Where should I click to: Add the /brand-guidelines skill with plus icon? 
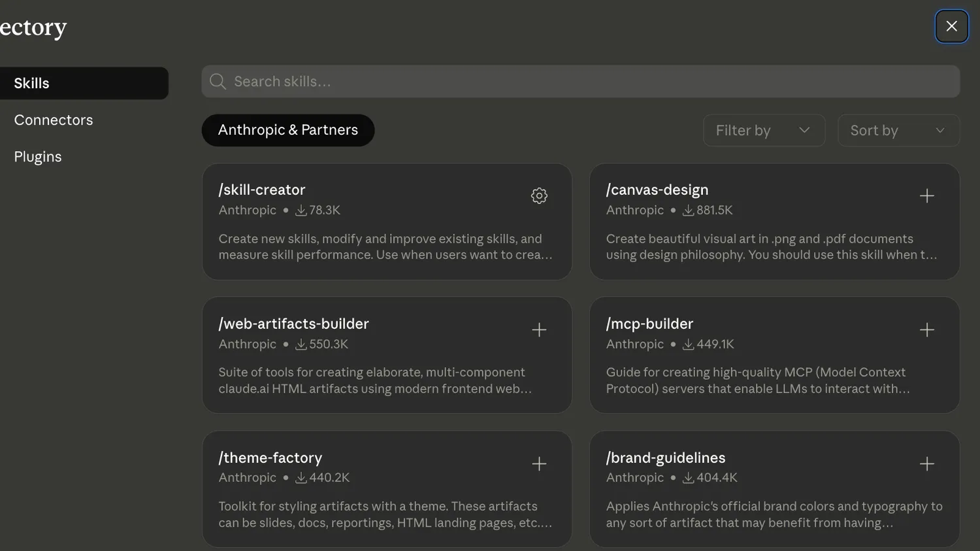pyautogui.click(x=926, y=464)
